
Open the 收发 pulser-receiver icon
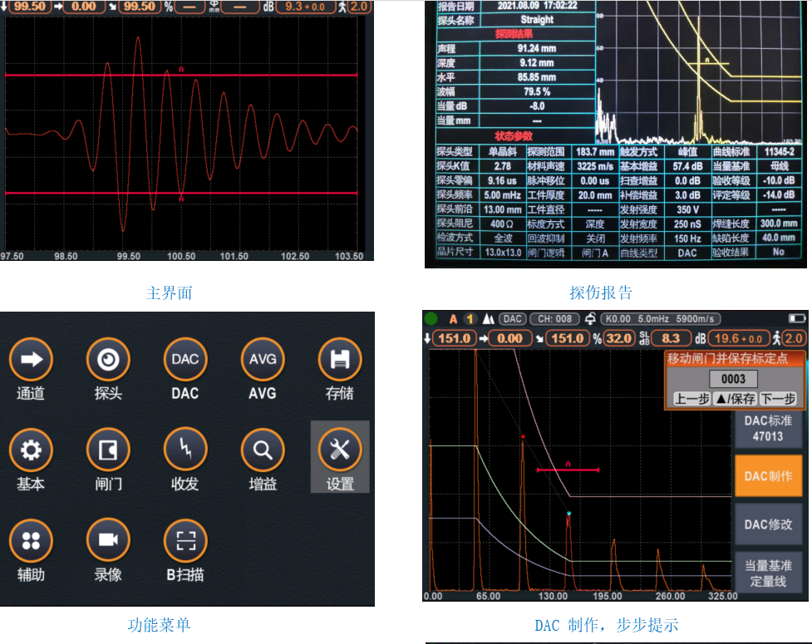point(185,450)
